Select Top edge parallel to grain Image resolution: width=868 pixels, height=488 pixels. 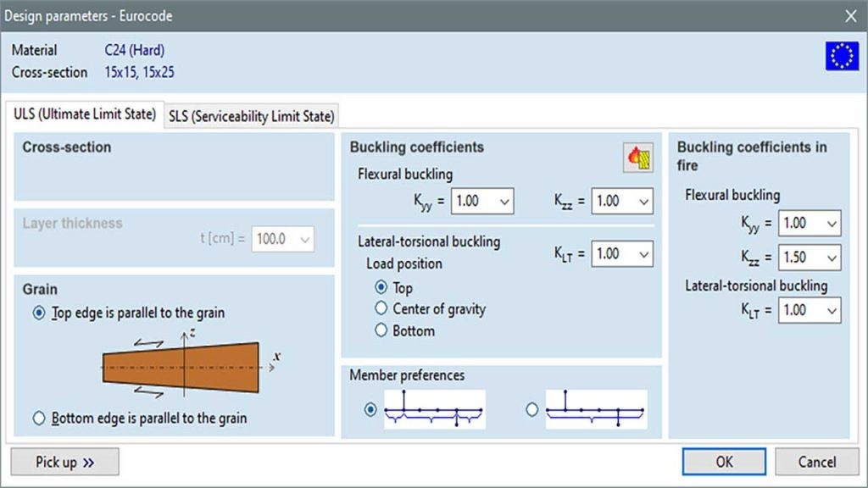(x=39, y=313)
